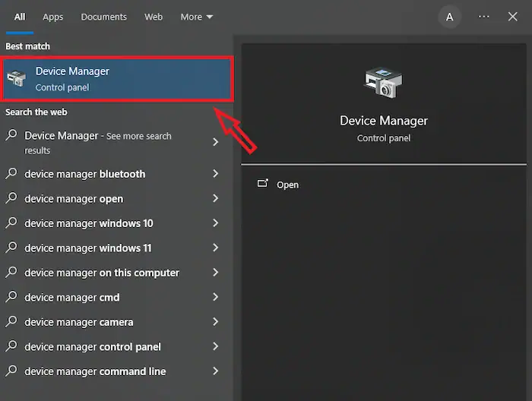Expand arrow for 'device manager windows 10'
This screenshot has height=401, width=532.
(216, 223)
